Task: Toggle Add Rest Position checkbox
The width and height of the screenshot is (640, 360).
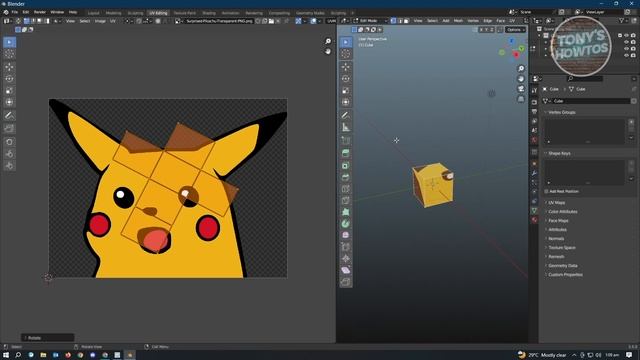Action: pyautogui.click(x=546, y=191)
